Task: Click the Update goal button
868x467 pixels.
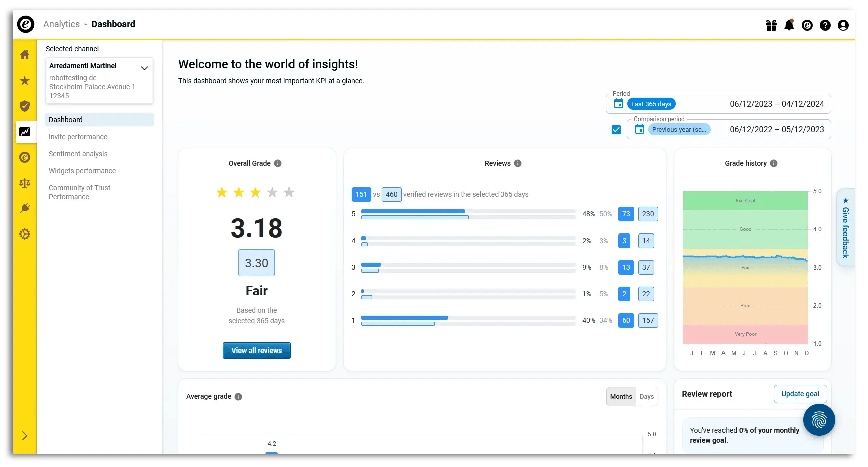Action: pos(800,394)
